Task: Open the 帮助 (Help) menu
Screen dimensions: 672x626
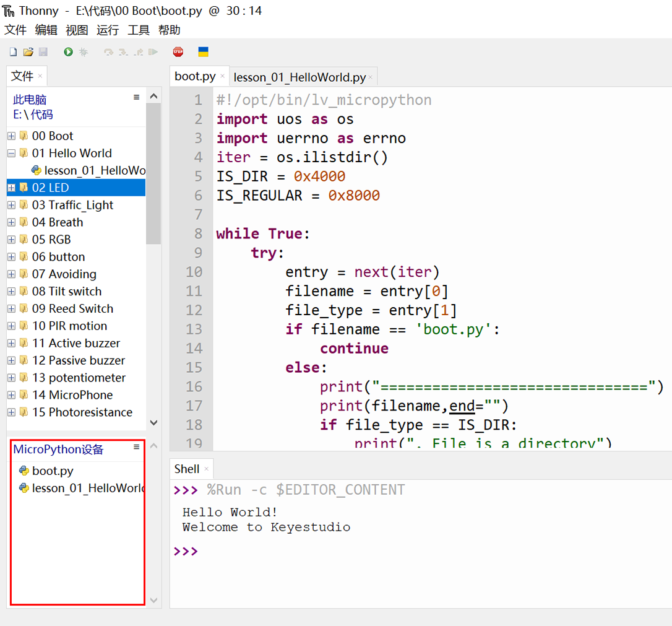Action: (x=170, y=30)
